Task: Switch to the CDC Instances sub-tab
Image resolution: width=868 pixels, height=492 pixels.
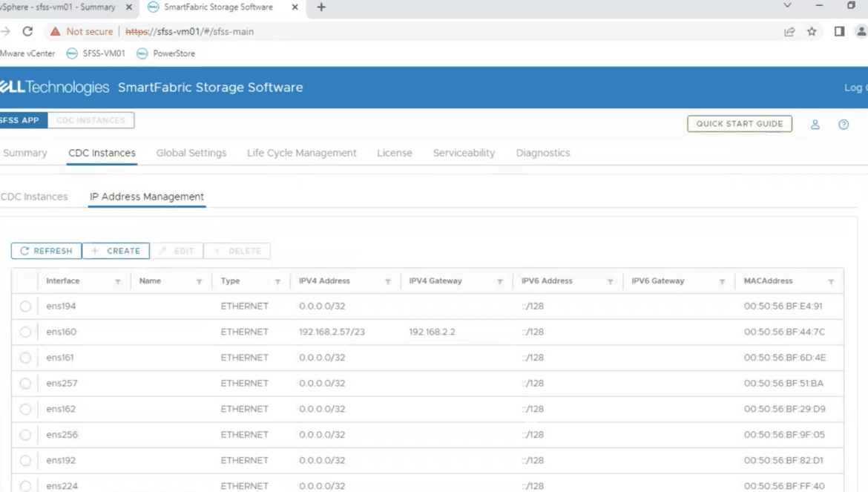Action: pos(34,197)
